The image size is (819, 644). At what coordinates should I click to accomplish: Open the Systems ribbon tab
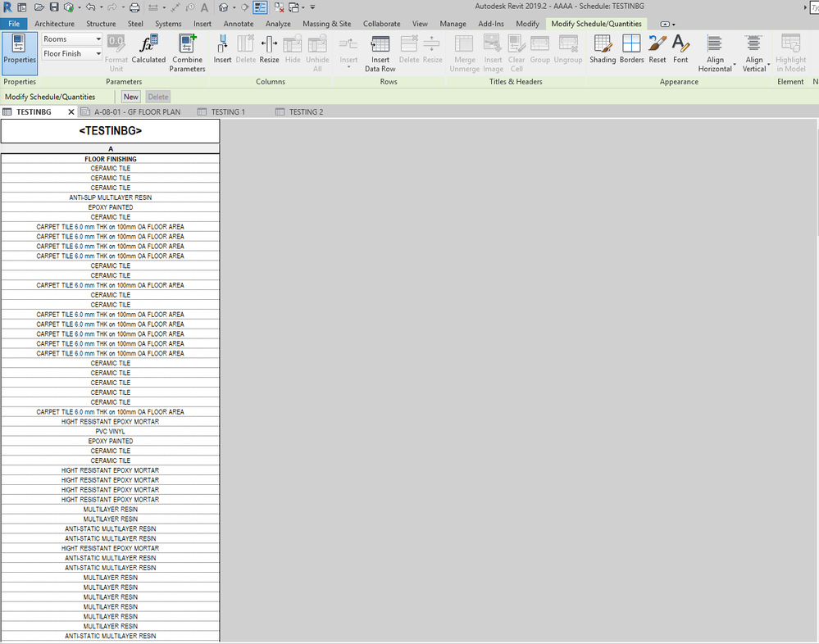point(168,24)
